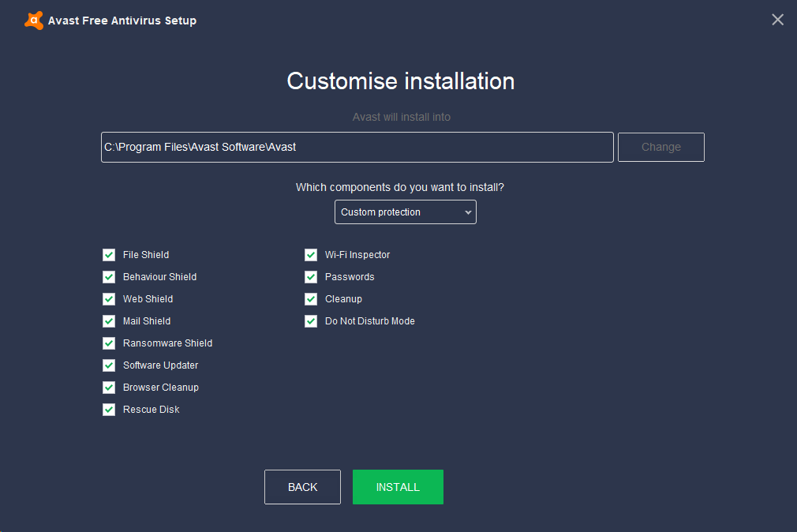The image size is (797, 532).
Task: Toggle the Cleanup component checkbox
Action: (311, 299)
